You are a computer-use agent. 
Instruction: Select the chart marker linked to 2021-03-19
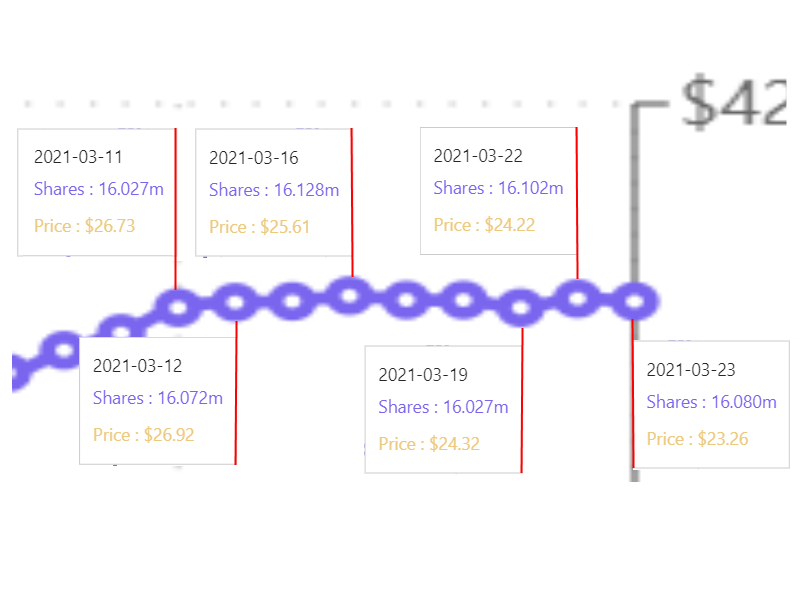[x=521, y=308]
